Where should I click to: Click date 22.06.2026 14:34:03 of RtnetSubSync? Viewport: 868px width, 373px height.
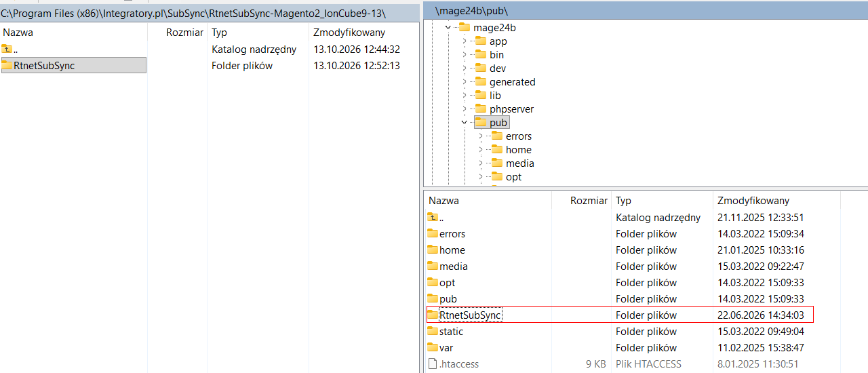click(x=761, y=315)
